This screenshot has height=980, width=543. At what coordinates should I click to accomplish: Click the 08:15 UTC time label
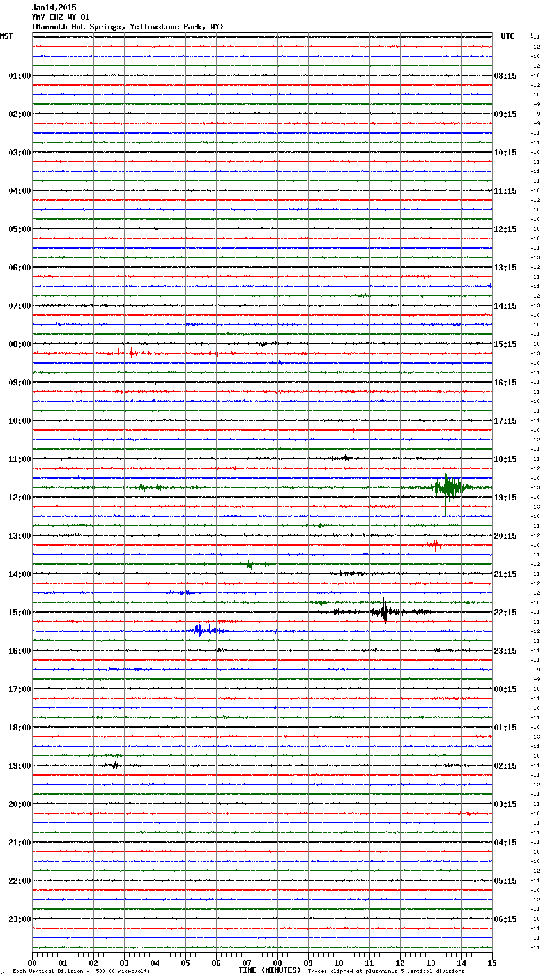click(505, 76)
